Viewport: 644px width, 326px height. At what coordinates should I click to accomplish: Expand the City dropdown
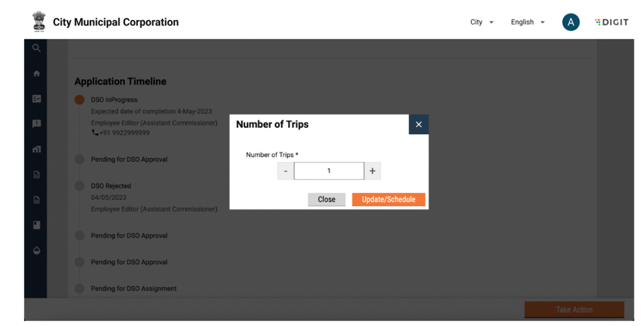tap(481, 22)
